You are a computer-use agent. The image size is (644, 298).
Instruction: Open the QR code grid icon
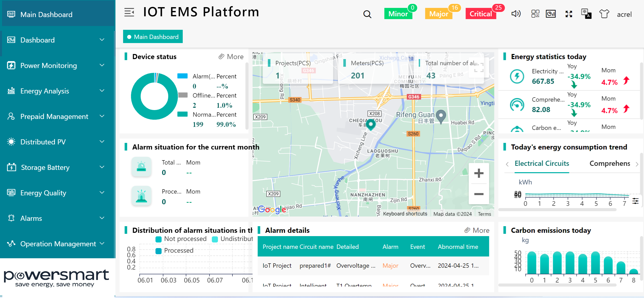535,14
